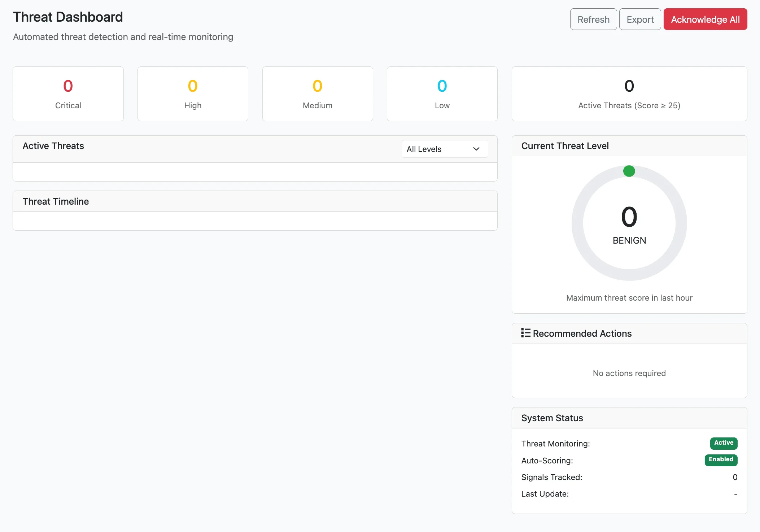This screenshot has width=760, height=532.
Task: Select the Medium threats counter card
Action: [318, 93]
